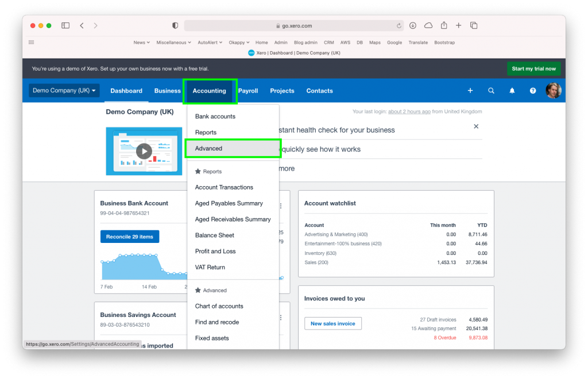The image size is (588, 379).
Task: Expand the AutoAlert bookmarks folder
Action: [x=210, y=42]
